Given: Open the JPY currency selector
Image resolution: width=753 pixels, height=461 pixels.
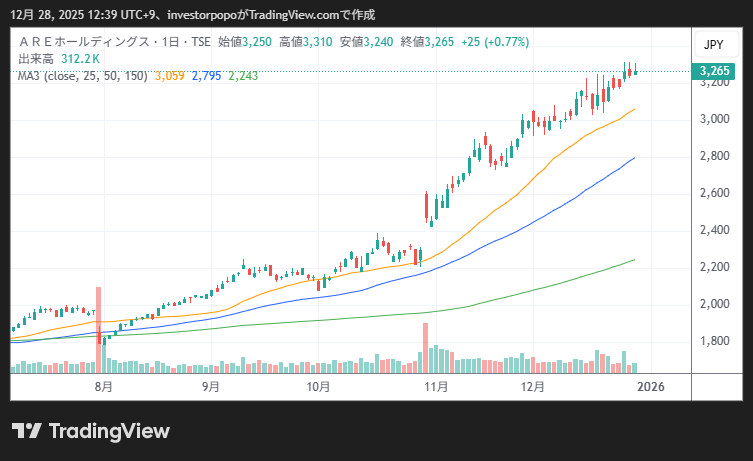Looking at the screenshot, I should tap(713, 45).
